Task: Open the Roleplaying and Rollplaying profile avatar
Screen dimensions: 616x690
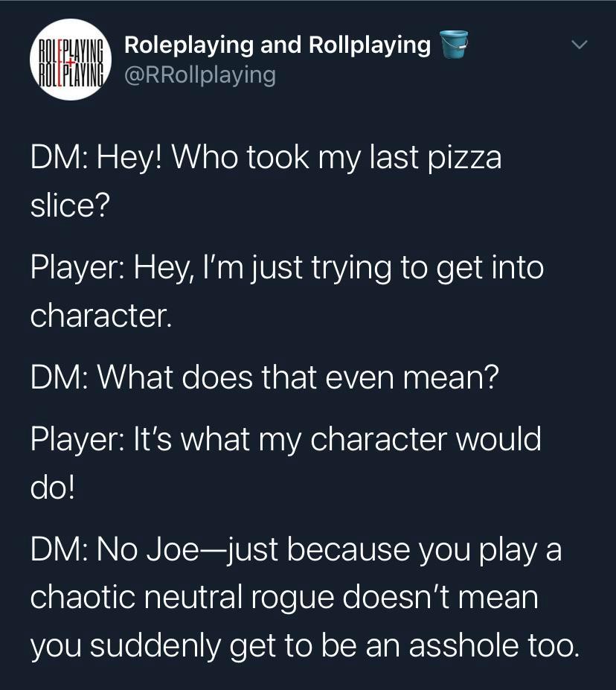Action: click(x=69, y=60)
